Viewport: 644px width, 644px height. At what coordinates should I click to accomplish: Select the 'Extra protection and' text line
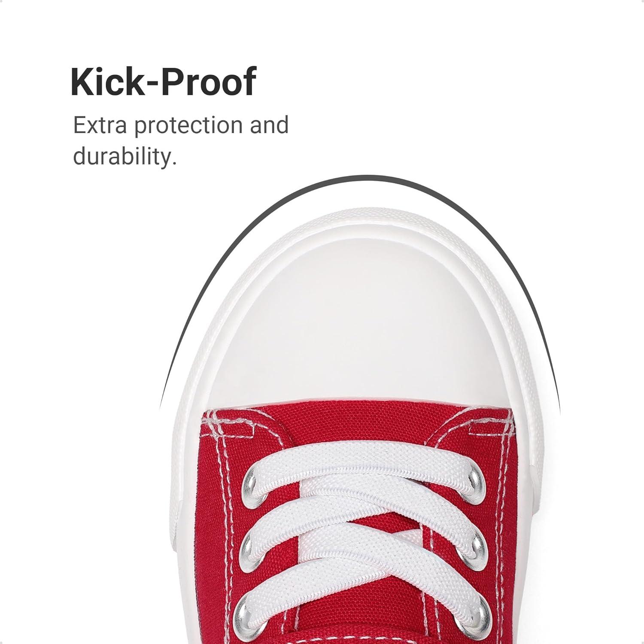coord(181,125)
